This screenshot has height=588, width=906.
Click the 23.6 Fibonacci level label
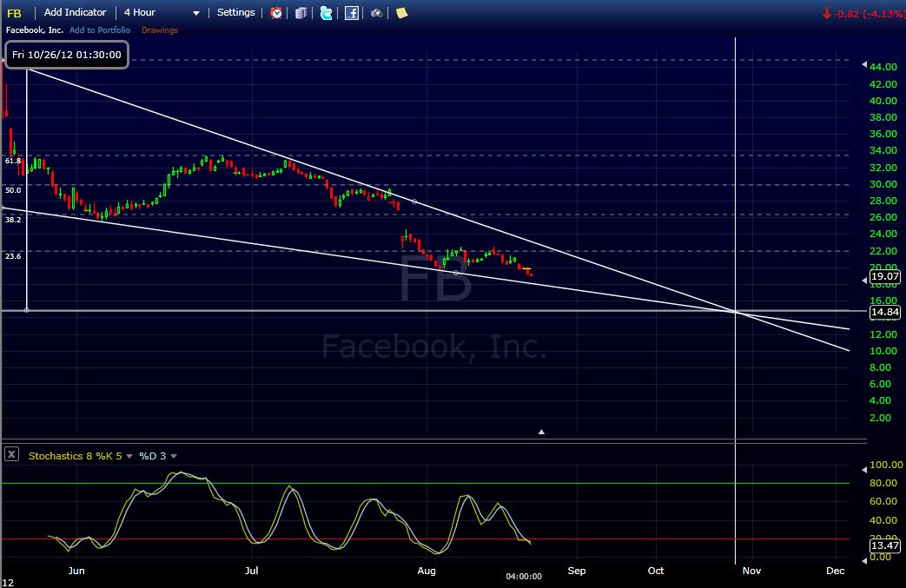tap(13, 256)
